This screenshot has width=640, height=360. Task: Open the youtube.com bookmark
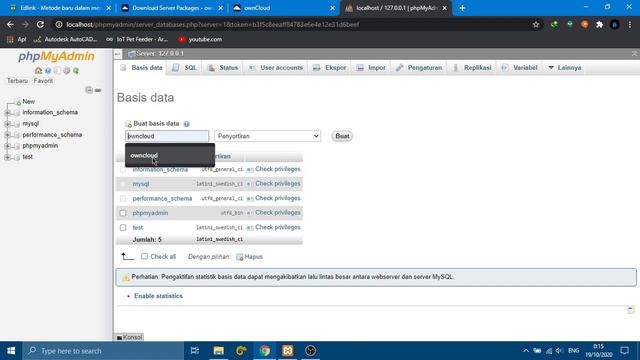(200, 40)
